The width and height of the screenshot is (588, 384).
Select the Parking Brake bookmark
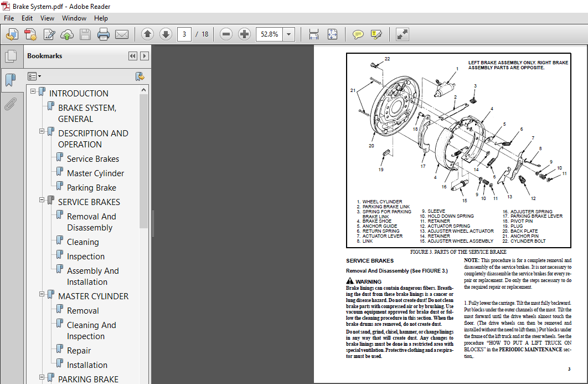(91, 188)
